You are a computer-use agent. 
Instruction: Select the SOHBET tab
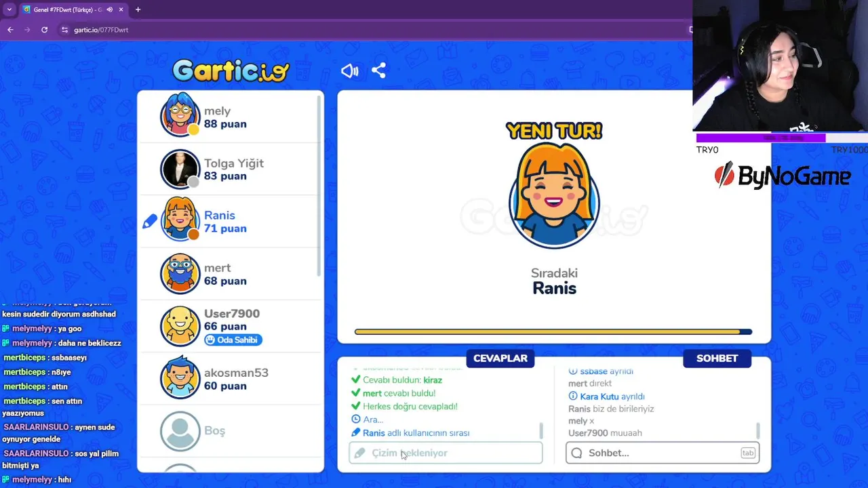click(717, 359)
